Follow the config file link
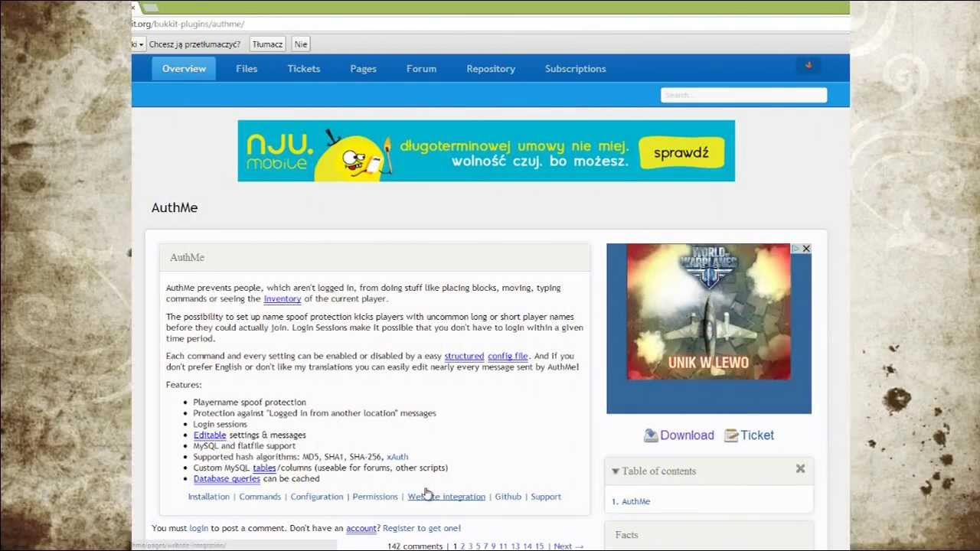Viewport: 980px width, 551px height. click(x=508, y=356)
